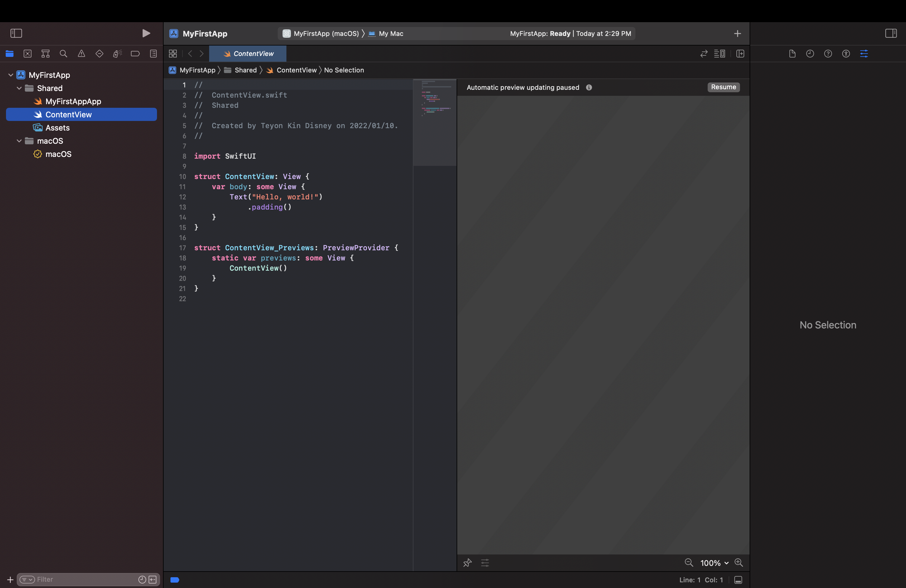The image size is (906, 588).
Task: Show info about paused preview
Action: (x=589, y=87)
